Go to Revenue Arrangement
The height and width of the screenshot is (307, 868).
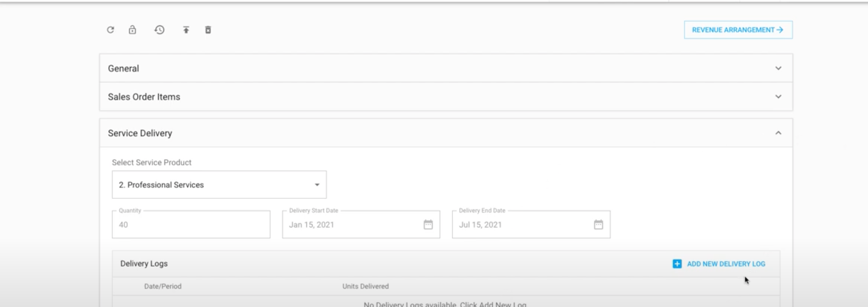click(738, 30)
